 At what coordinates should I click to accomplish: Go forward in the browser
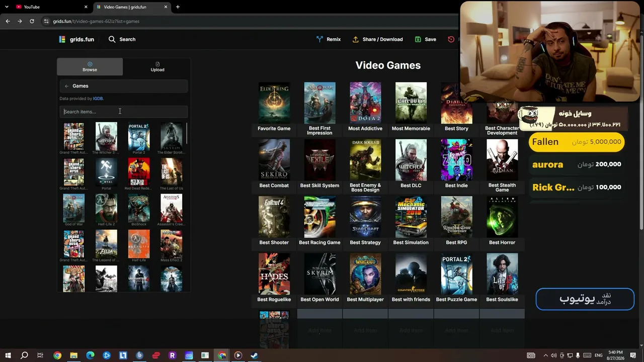tap(20, 21)
